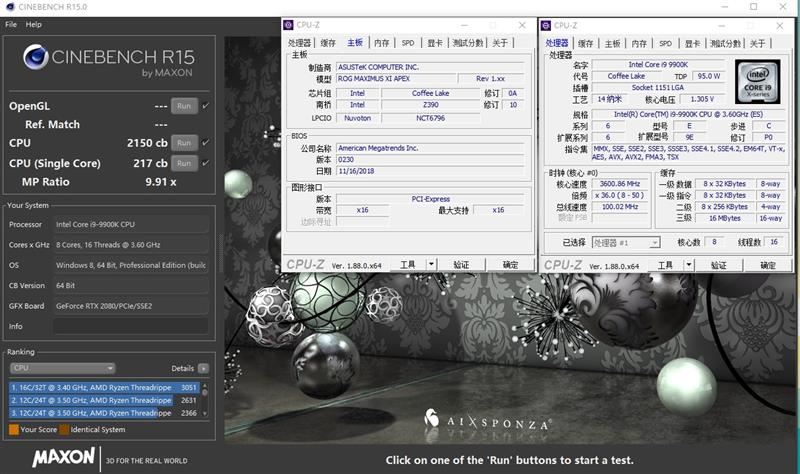Click the ranking scrollbar down arrow
The image size is (800, 474).
coord(205,414)
